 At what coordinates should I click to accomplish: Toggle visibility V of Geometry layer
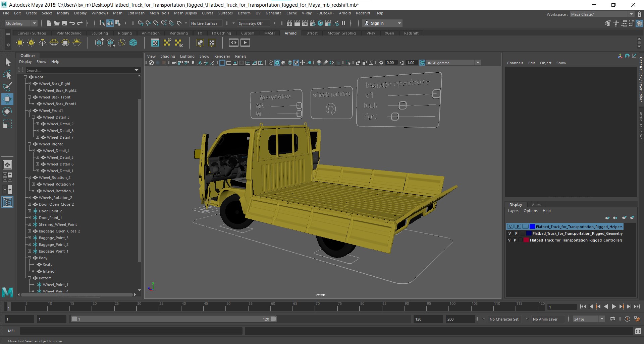(x=510, y=233)
